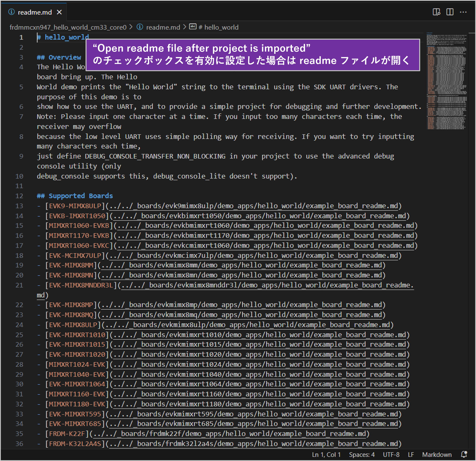
Task: Change the LF end-of-line sequence
Action: 411,455
